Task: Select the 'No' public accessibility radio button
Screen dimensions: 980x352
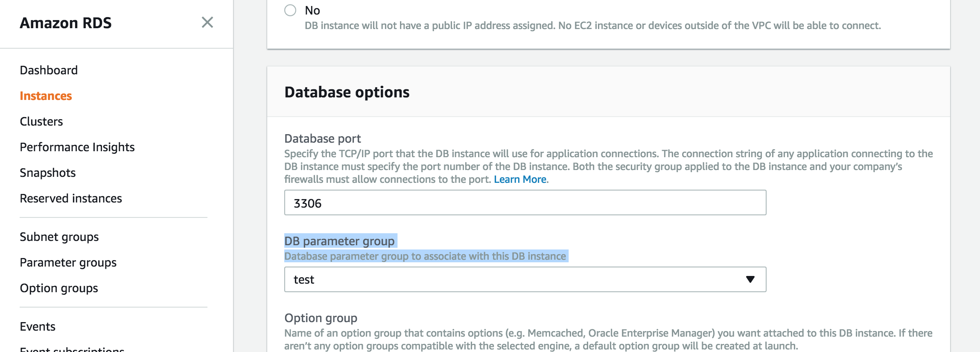Action: click(290, 10)
